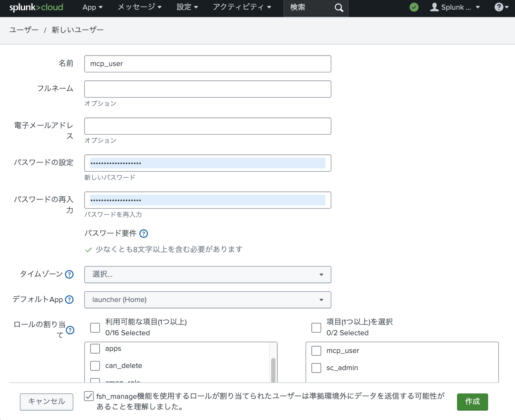This screenshot has height=420, width=515.
Task: Check the can_delete role checkbox
Action: 95,366
